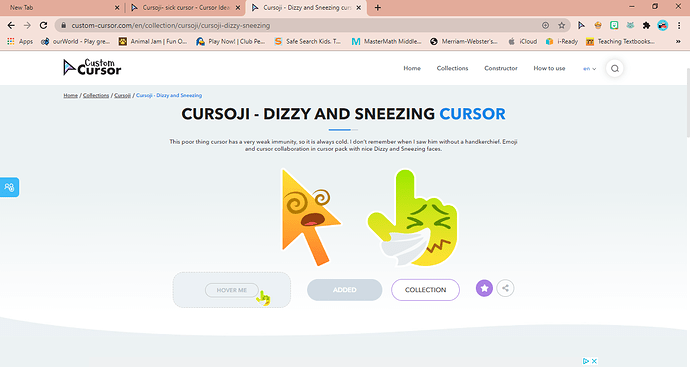Bookmark this page with the star icon
Image resolution: width=690 pixels, height=367 pixels.
pyautogui.click(x=562, y=26)
